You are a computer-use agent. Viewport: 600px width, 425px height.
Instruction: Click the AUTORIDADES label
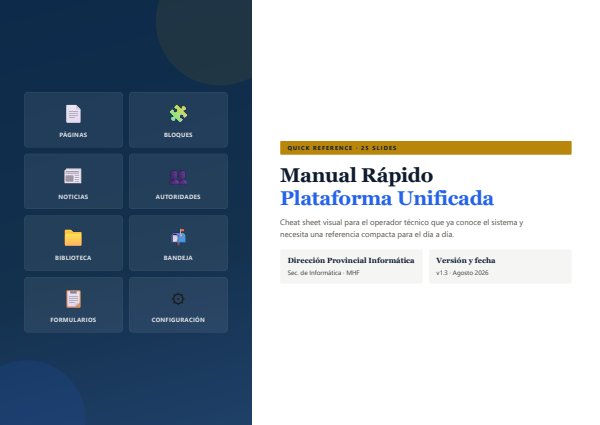[x=178, y=197]
